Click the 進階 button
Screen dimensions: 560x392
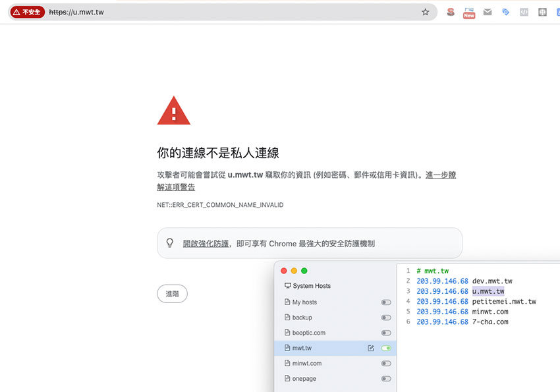pos(172,294)
